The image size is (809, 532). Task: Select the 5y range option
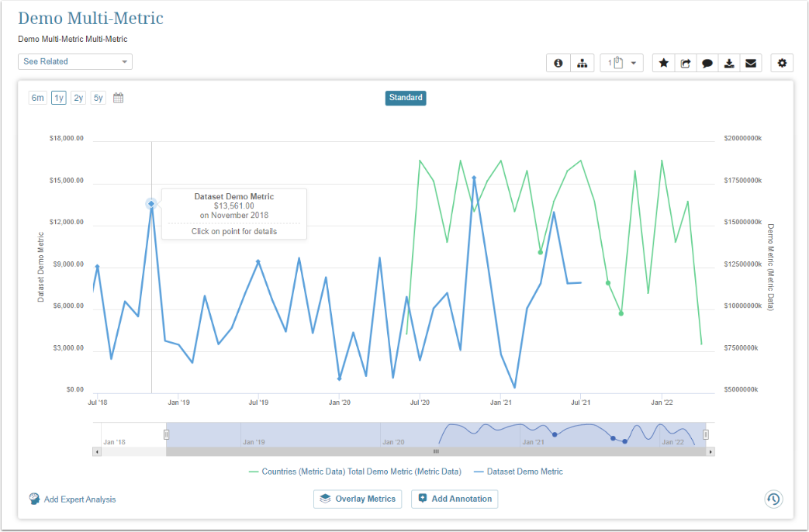pyautogui.click(x=99, y=98)
